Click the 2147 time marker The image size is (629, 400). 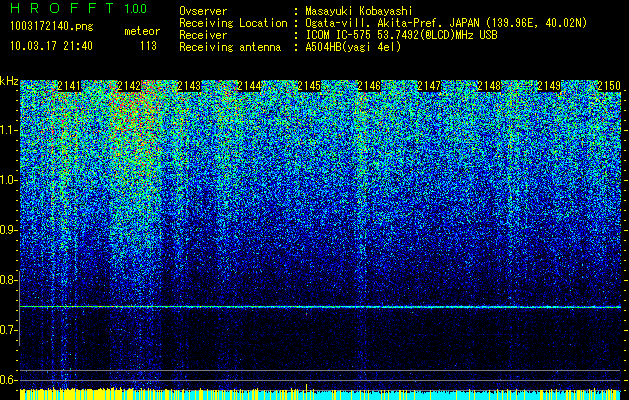(429, 86)
